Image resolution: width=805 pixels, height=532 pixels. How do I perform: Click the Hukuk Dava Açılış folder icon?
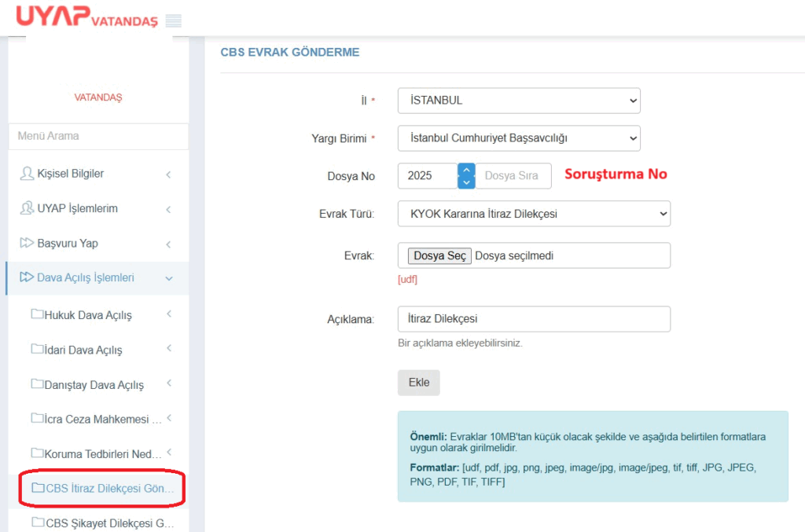37,314
